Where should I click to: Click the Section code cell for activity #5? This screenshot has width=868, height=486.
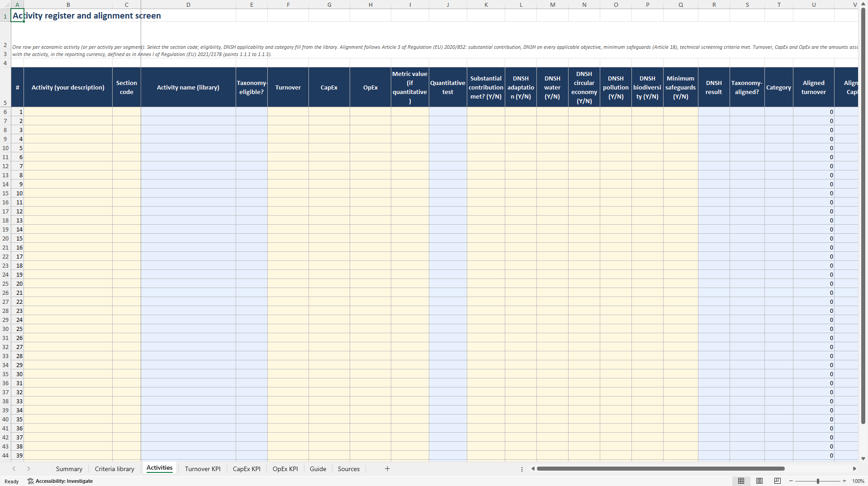click(127, 148)
